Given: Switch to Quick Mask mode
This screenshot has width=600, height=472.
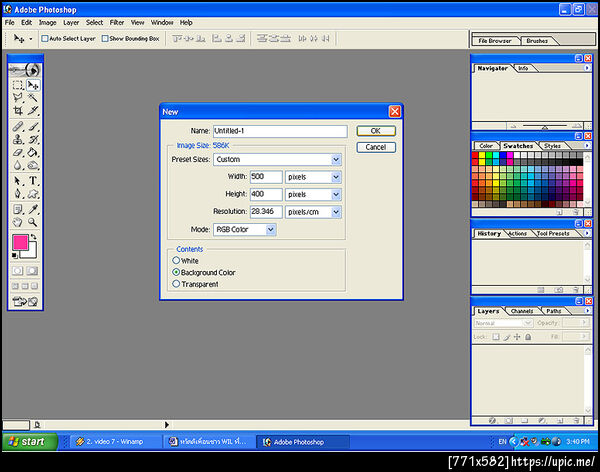Looking at the screenshot, I should (33, 271).
